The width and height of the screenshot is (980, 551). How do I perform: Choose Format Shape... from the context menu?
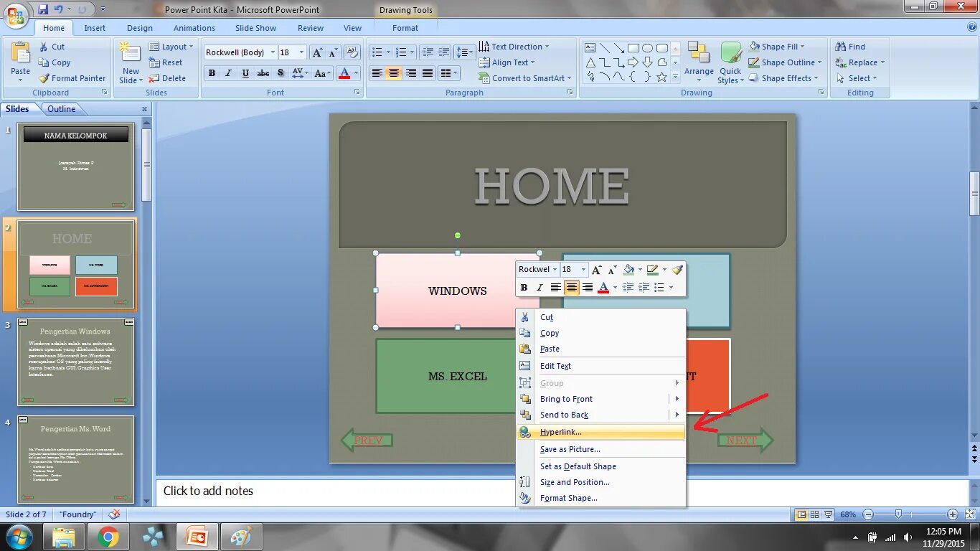coord(600,498)
